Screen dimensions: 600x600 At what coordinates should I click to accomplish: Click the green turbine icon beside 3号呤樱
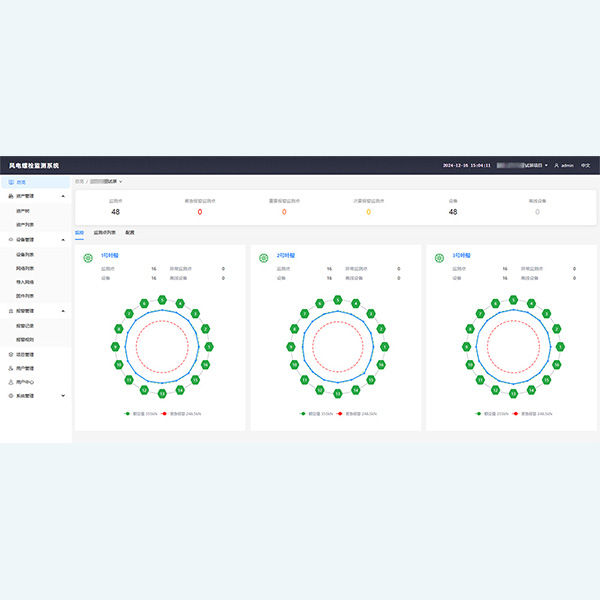pos(440,257)
